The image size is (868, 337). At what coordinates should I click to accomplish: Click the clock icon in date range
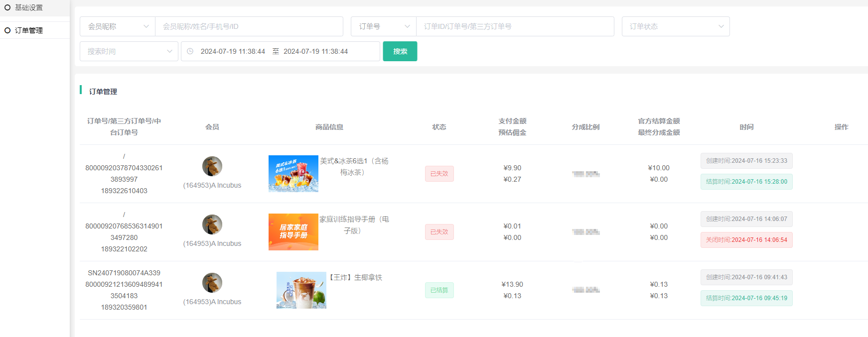(x=190, y=51)
